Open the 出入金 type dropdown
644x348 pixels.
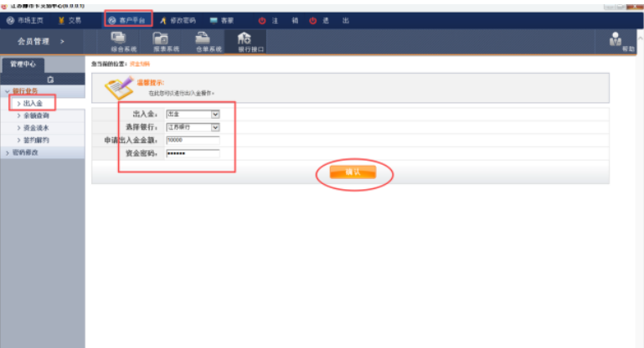click(215, 114)
